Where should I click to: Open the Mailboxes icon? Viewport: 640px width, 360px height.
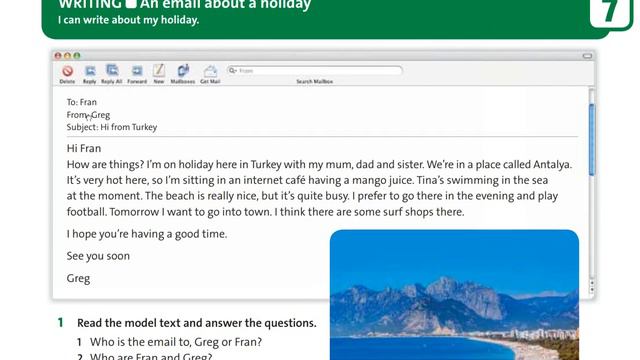click(183, 71)
